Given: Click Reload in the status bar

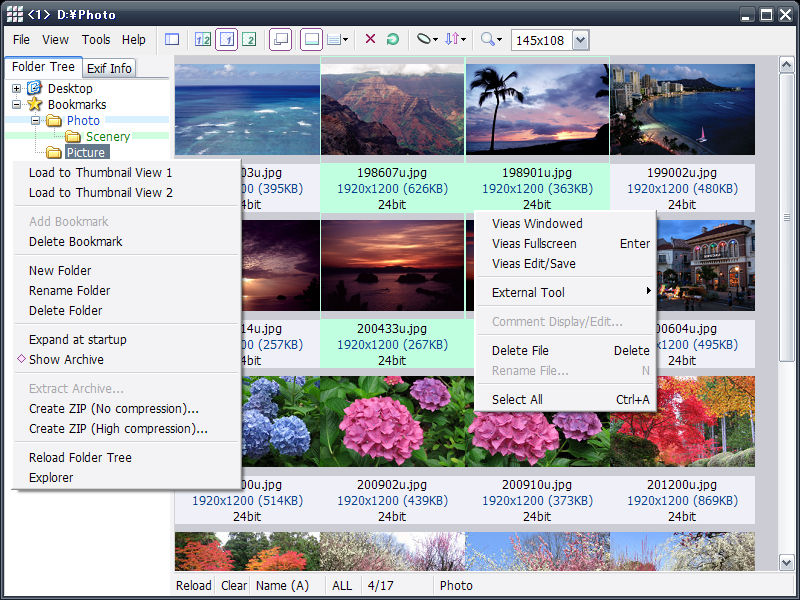Looking at the screenshot, I should pyautogui.click(x=194, y=585).
